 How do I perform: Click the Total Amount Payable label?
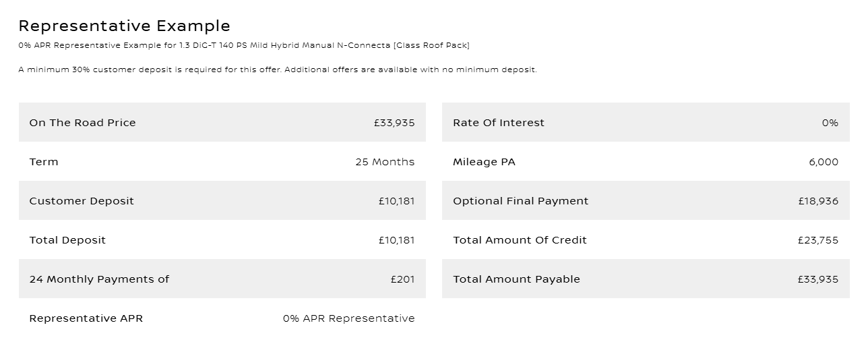(516, 279)
